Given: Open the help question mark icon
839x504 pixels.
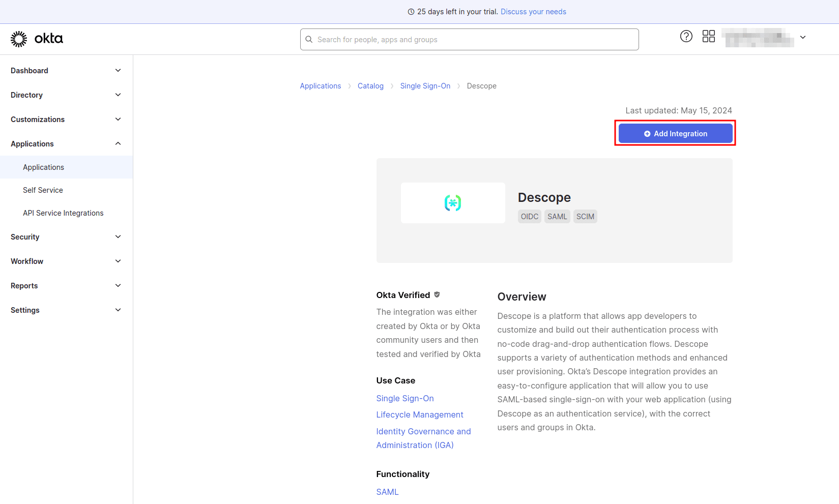Looking at the screenshot, I should [x=686, y=36].
